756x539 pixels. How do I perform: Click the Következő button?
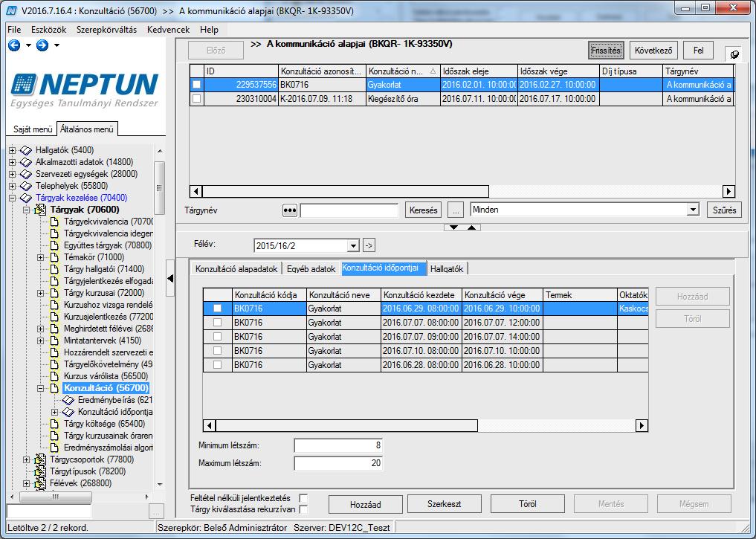(653, 50)
